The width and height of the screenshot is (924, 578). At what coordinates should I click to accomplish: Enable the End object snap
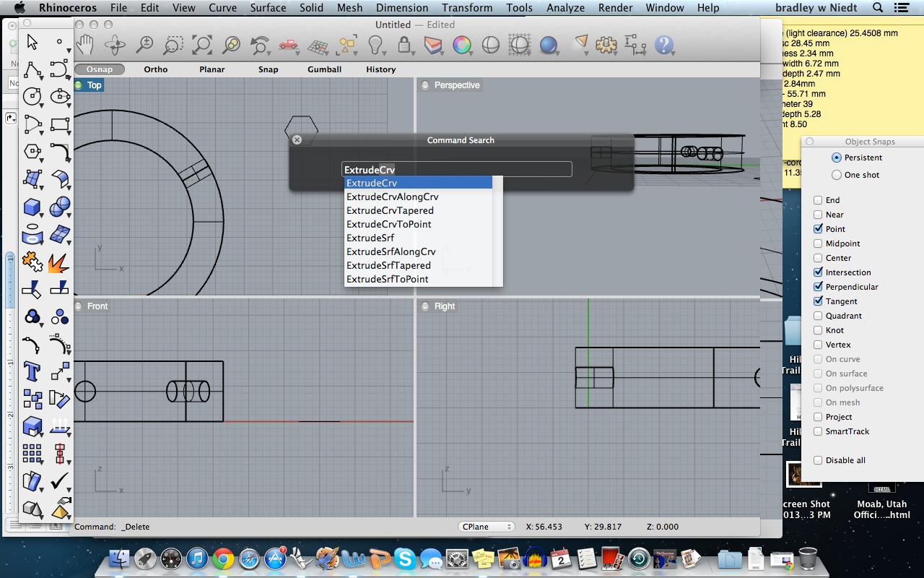pyautogui.click(x=818, y=200)
